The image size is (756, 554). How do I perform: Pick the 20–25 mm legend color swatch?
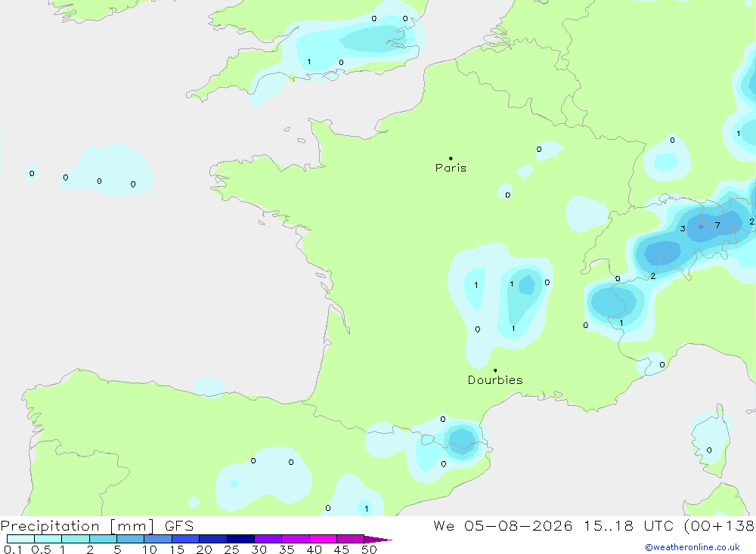(213, 539)
